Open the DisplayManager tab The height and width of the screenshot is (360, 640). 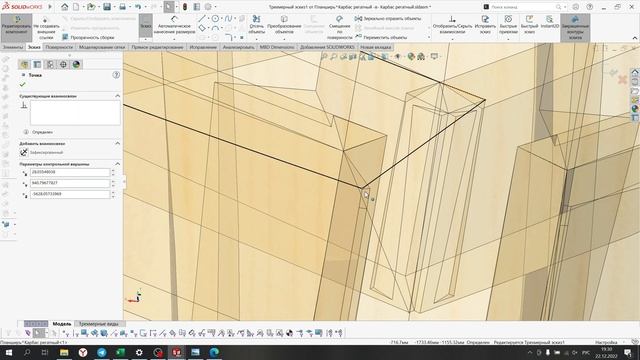(76, 64)
